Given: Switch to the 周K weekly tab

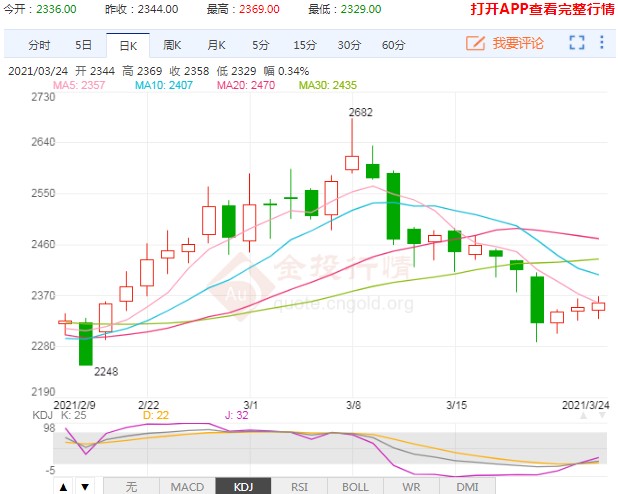Looking at the screenshot, I should coord(172,46).
